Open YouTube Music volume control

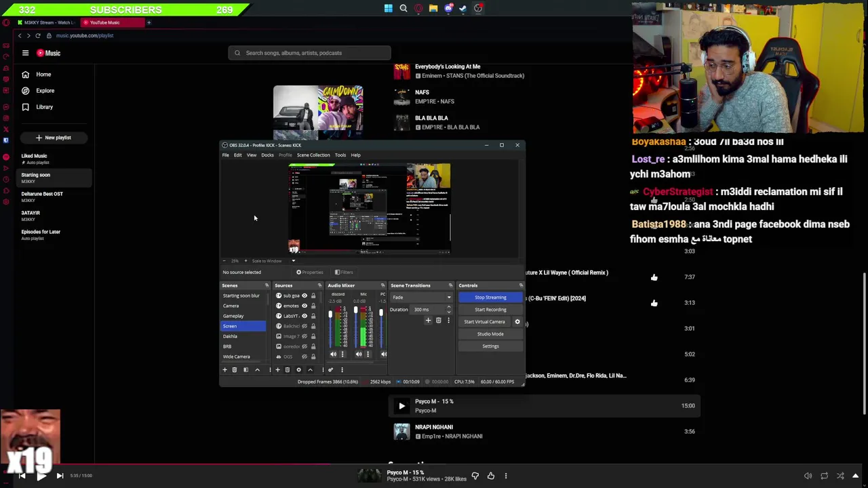click(808, 476)
